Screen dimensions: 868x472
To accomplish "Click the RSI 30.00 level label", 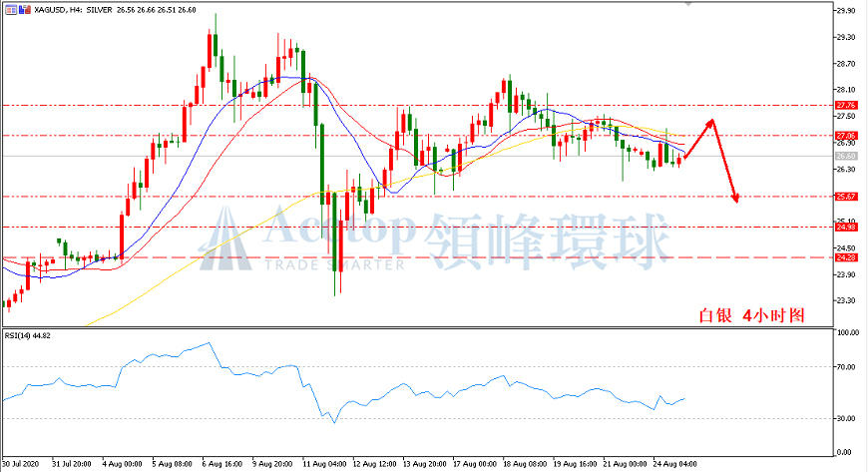I will (848, 418).
